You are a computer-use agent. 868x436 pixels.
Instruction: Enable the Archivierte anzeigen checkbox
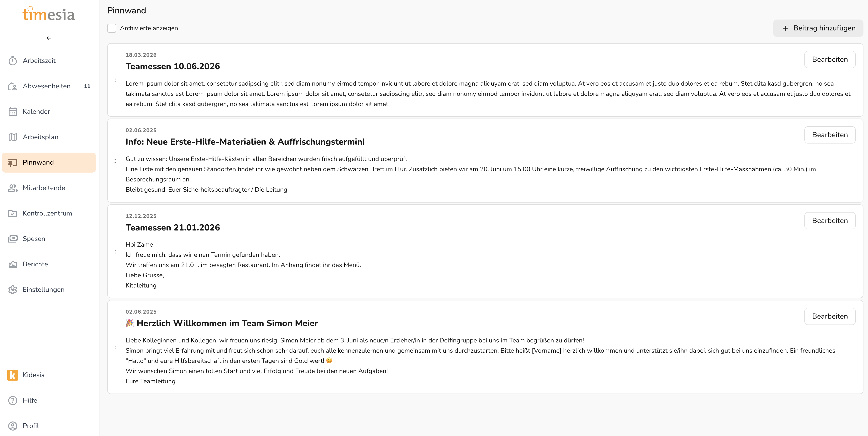tap(112, 28)
